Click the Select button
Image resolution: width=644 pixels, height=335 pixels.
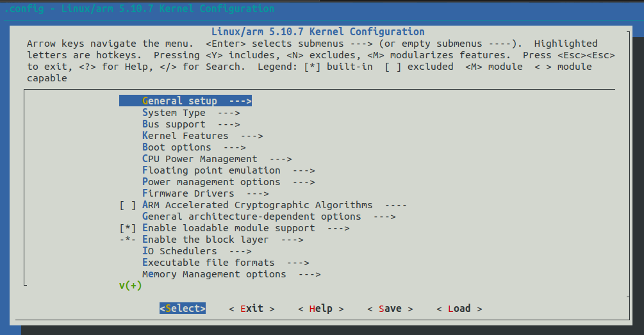[183, 308]
